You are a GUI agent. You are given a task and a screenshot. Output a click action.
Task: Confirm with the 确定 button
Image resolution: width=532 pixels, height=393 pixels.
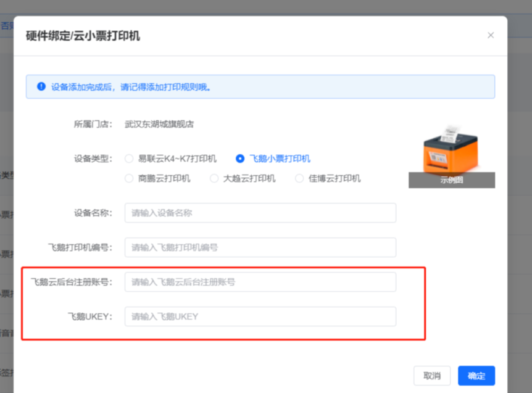tap(476, 376)
